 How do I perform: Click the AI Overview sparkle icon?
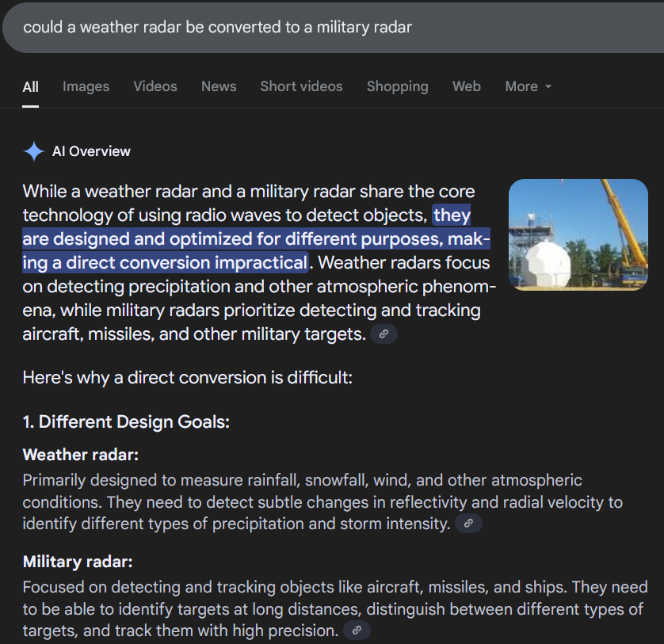click(x=34, y=151)
